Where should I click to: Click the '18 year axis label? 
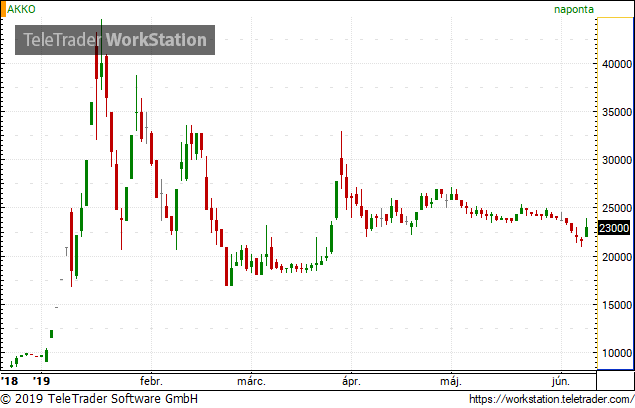click(10, 381)
